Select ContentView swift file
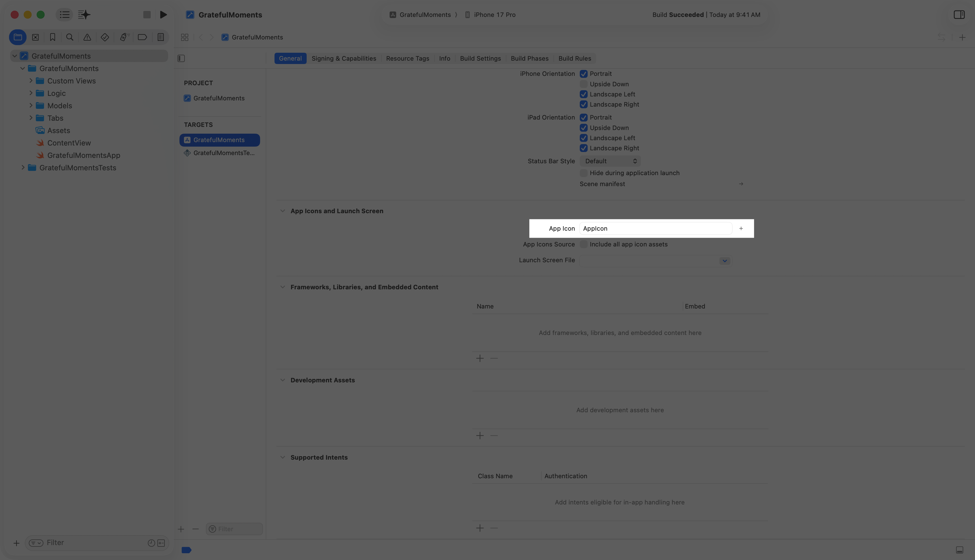Image resolution: width=975 pixels, height=560 pixels. tap(69, 143)
